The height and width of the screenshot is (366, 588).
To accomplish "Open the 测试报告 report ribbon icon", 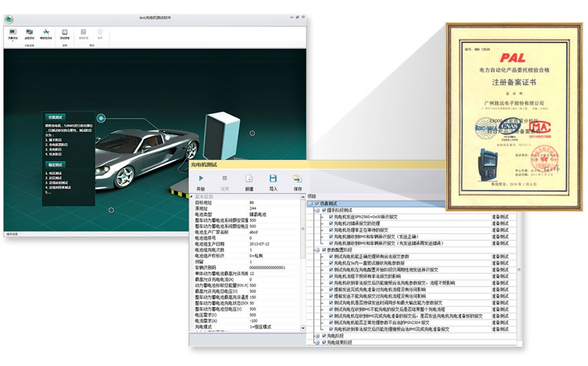I will (65, 32).
